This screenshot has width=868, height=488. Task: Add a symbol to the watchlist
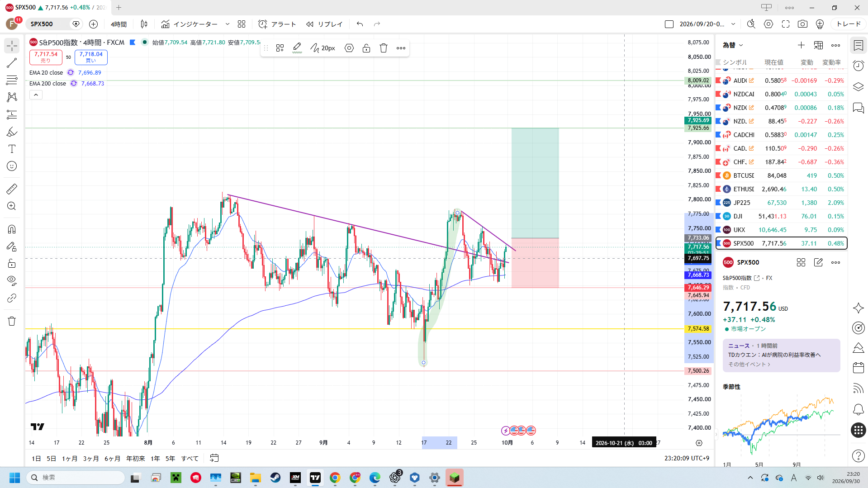(x=801, y=45)
